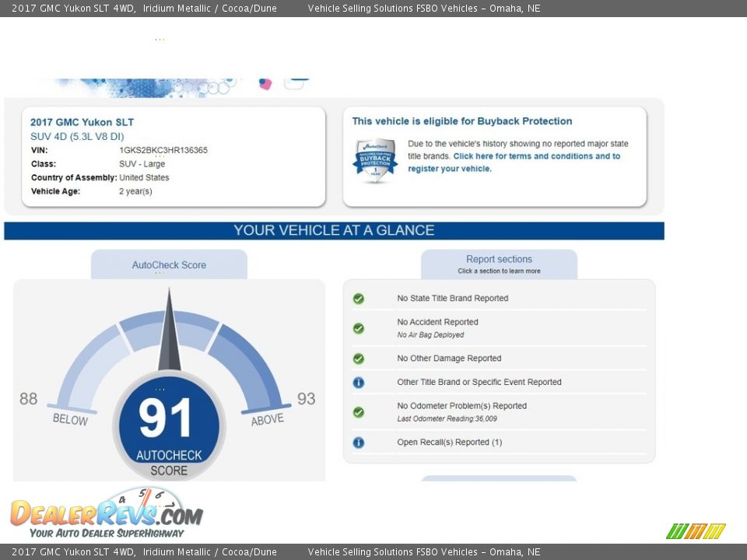Open the AutoCheck Score tab
The height and width of the screenshot is (560, 747).
[169, 264]
